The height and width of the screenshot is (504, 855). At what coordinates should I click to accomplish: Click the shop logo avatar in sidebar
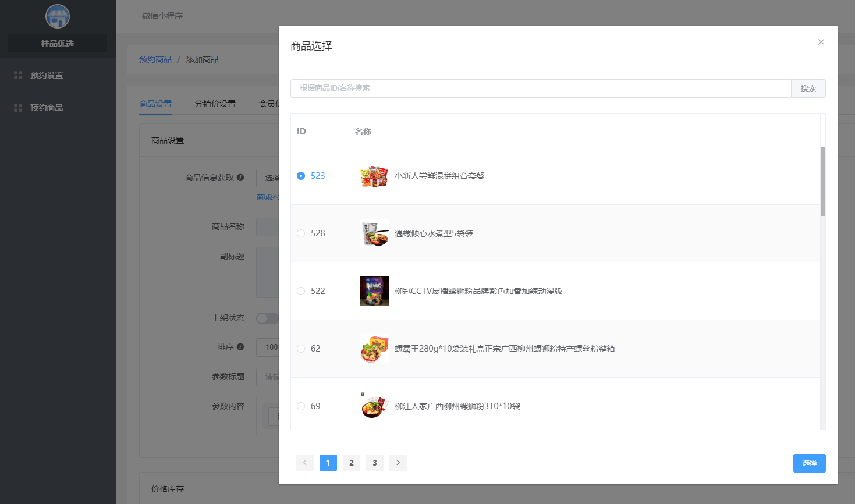tap(58, 16)
